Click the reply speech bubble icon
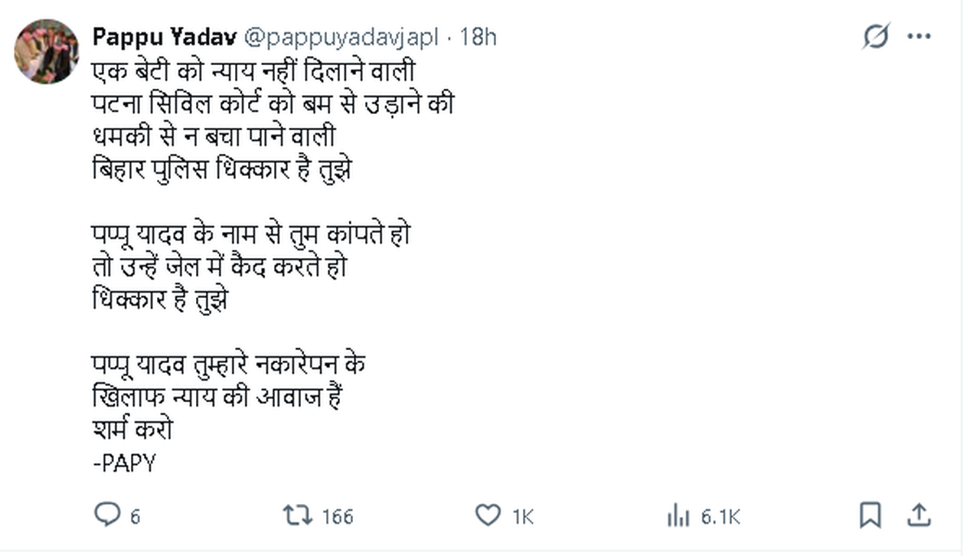 106,515
